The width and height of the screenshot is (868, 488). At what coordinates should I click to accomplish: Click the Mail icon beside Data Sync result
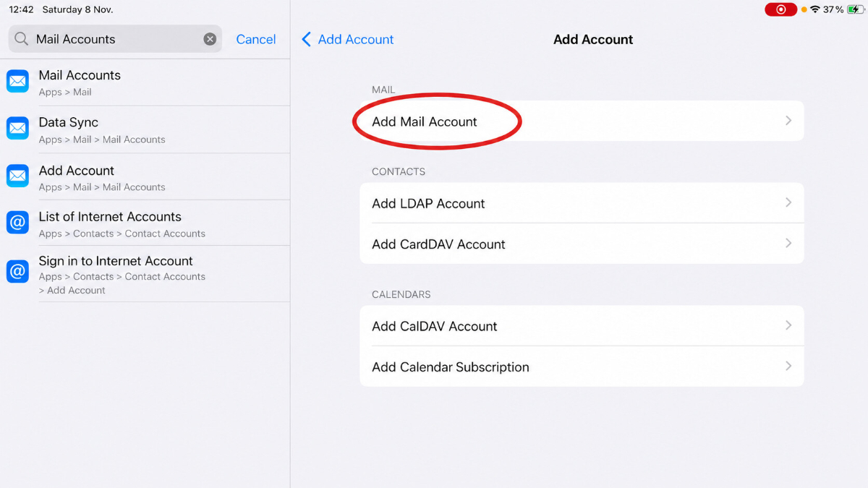tap(17, 128)
